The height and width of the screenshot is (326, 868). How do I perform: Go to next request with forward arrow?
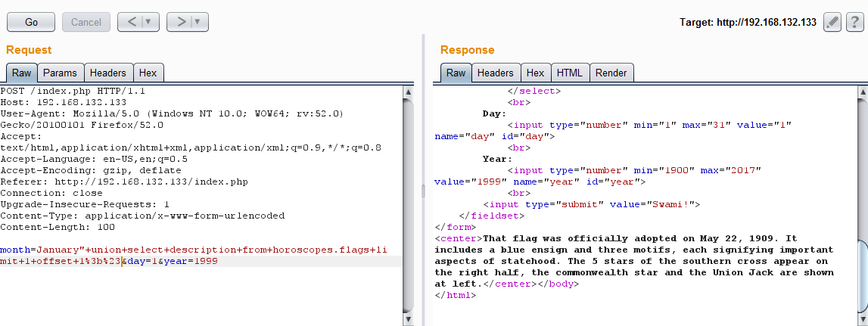180,22
